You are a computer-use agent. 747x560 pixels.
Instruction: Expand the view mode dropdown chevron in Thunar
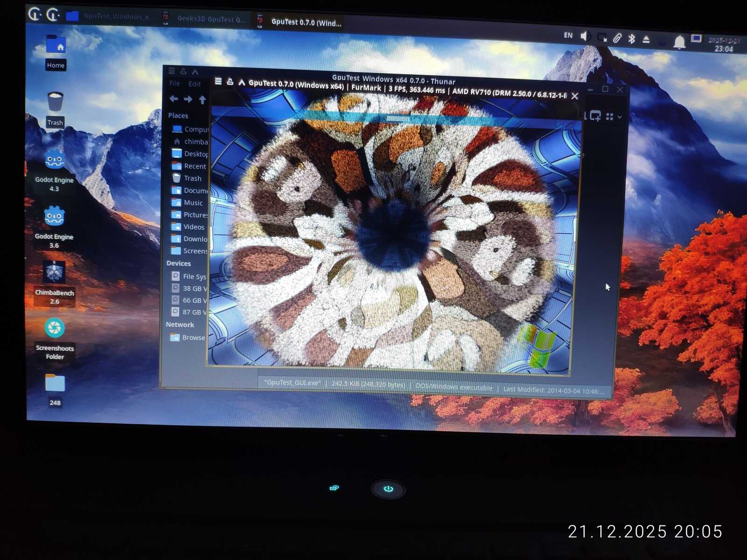pos(620,117)
